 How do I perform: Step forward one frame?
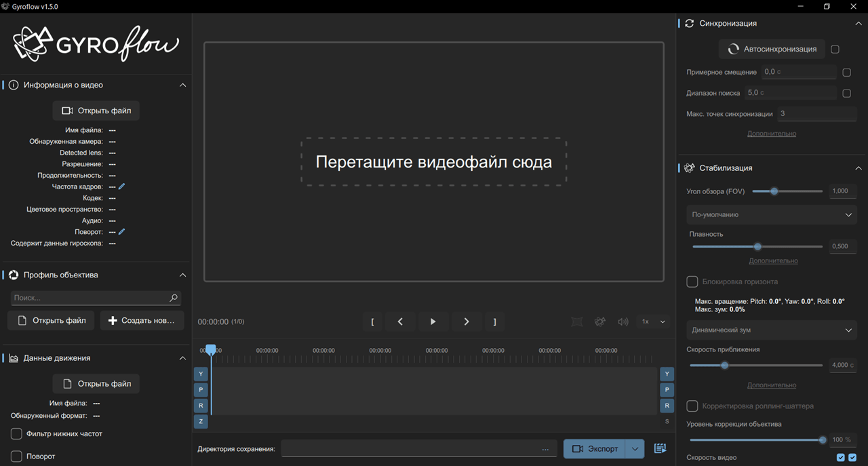pos(466,322)
